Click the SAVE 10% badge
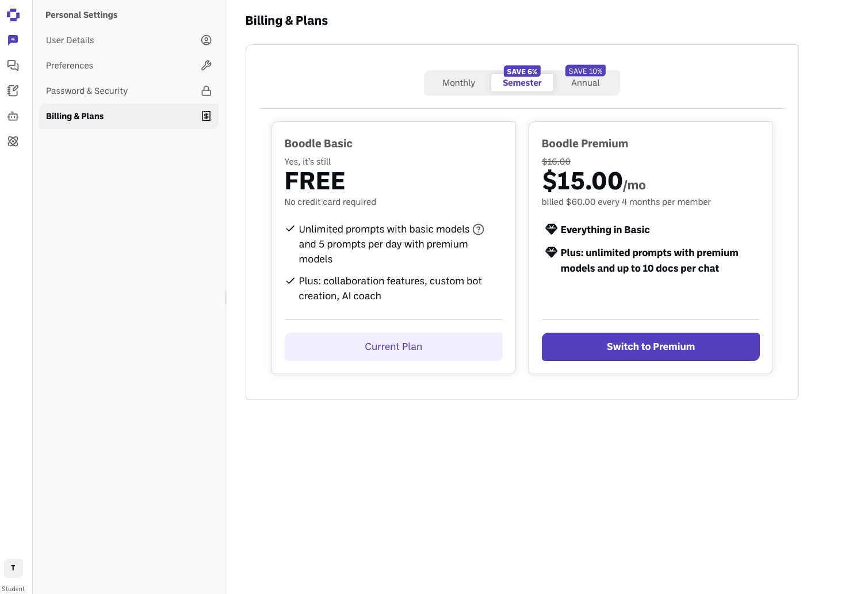The width and height of the screenshot is (868, 594). [x=586, y=71]
